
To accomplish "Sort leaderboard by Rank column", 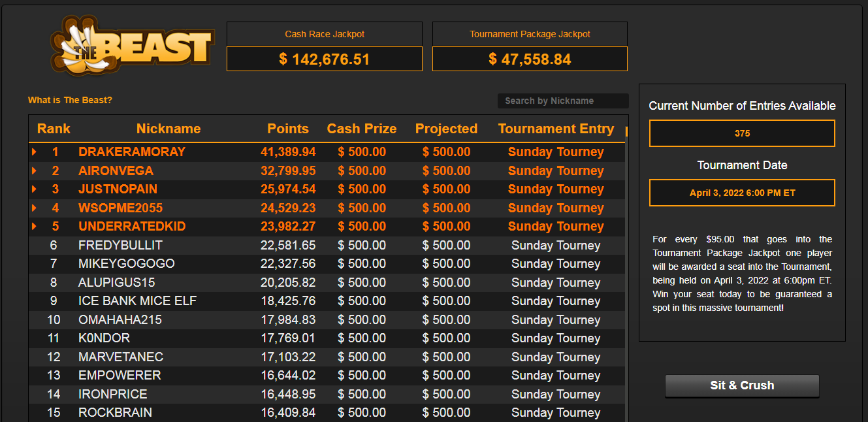I will pyautogui.click(x=54, y=129).
